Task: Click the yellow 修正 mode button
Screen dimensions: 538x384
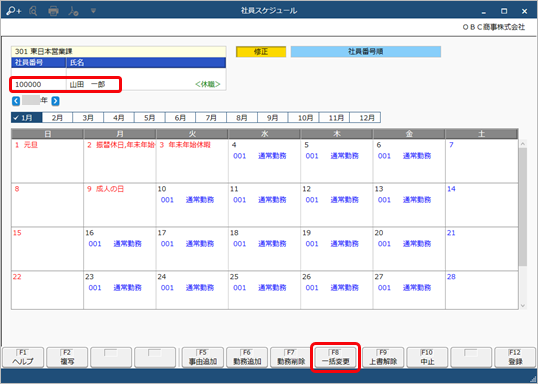Action: tap(261, 52)
